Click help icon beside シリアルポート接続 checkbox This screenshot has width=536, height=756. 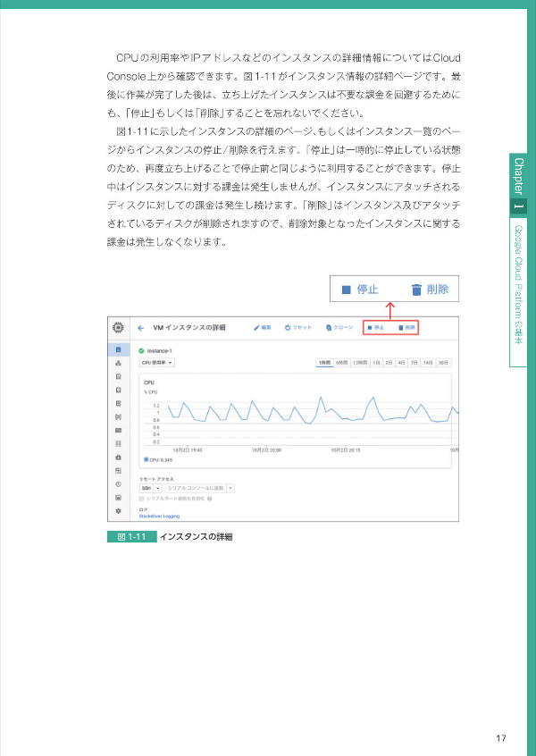coord(208,499)
